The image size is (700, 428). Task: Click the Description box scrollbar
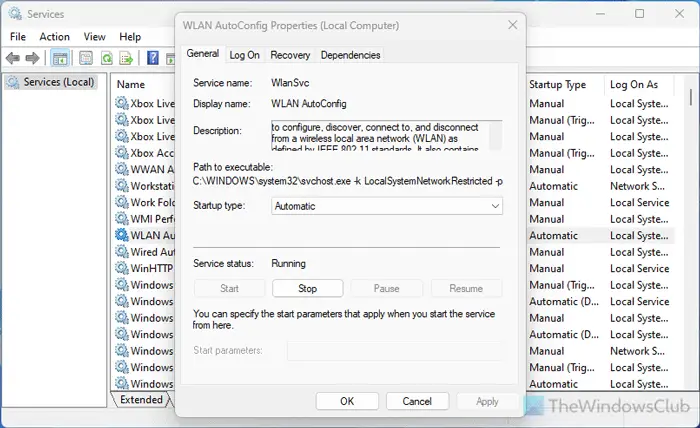click(495, 135)
